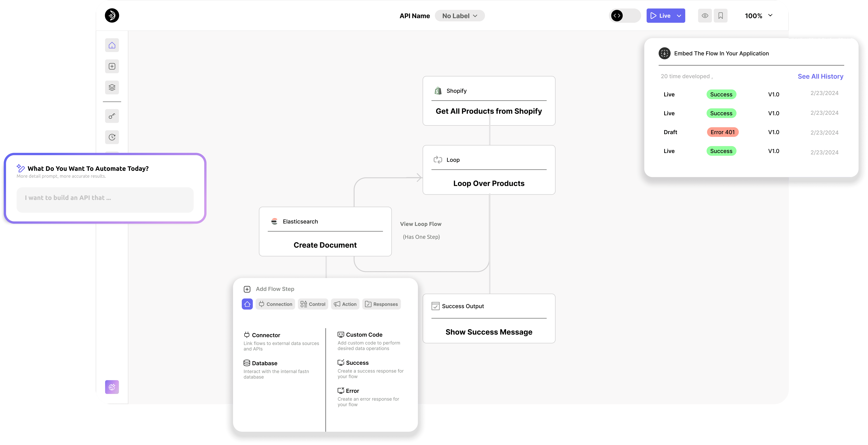The width and height of the screenshot is (868, 445).
Task: Click the purple AI assistant icon in the sidebar
Action: (x=112, y=387)
